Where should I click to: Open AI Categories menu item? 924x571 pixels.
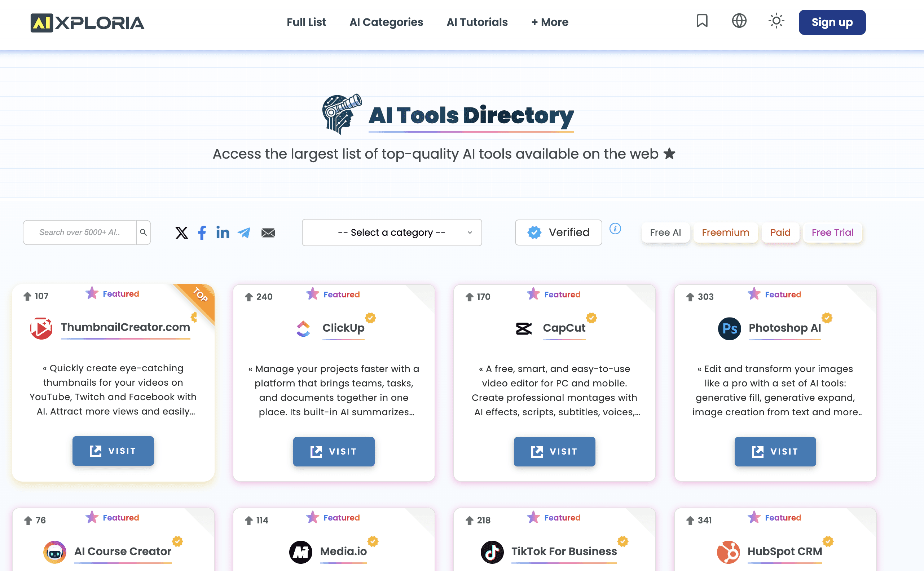click(386, 22)
